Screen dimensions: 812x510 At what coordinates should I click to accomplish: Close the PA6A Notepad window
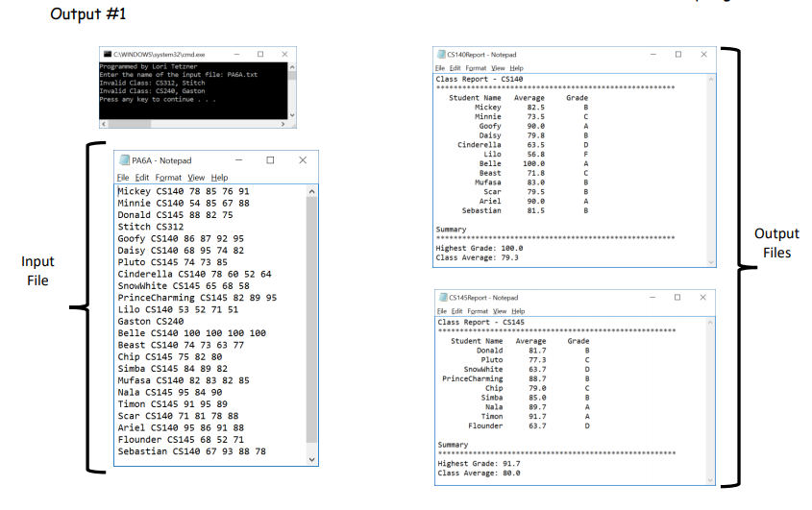303,160
